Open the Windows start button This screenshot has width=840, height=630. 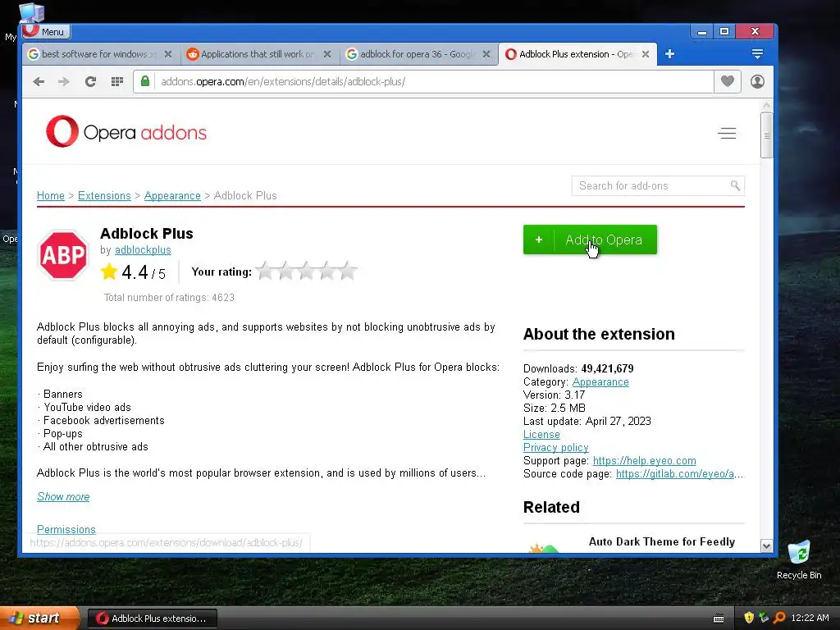click(x=39, y=619)
